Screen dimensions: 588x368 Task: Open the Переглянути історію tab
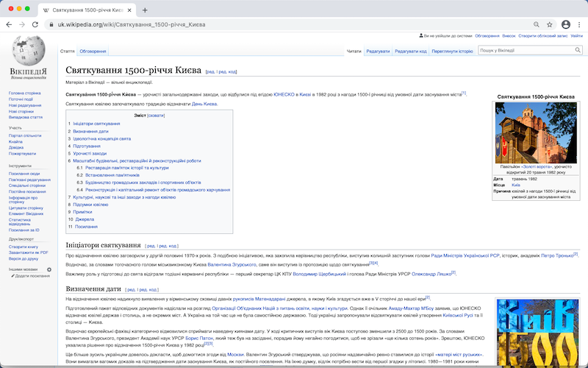(452, 51)
